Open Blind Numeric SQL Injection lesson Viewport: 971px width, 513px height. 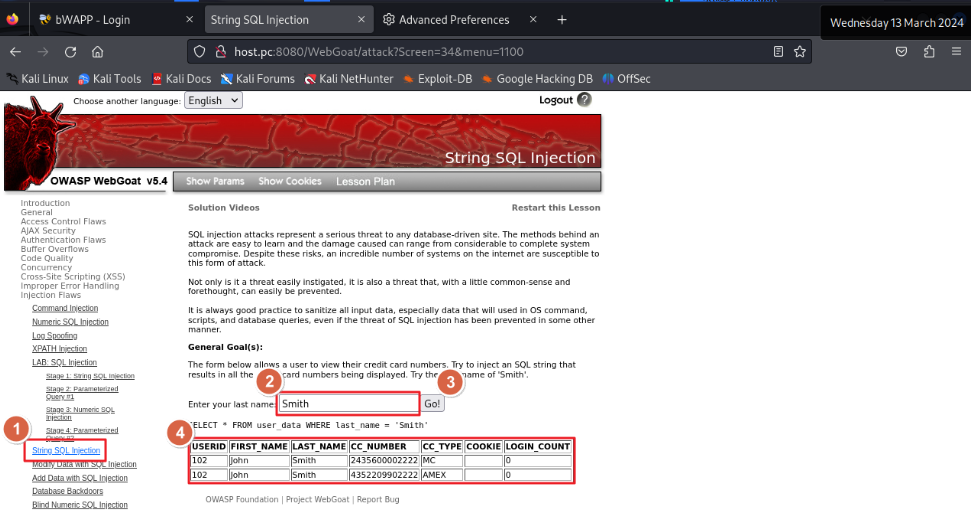point(80,505)
